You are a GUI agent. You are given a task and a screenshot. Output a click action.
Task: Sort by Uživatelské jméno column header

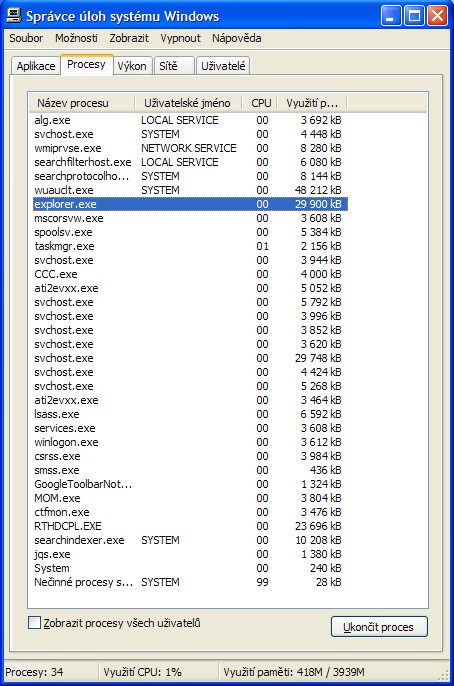click(x=188, y=103)
